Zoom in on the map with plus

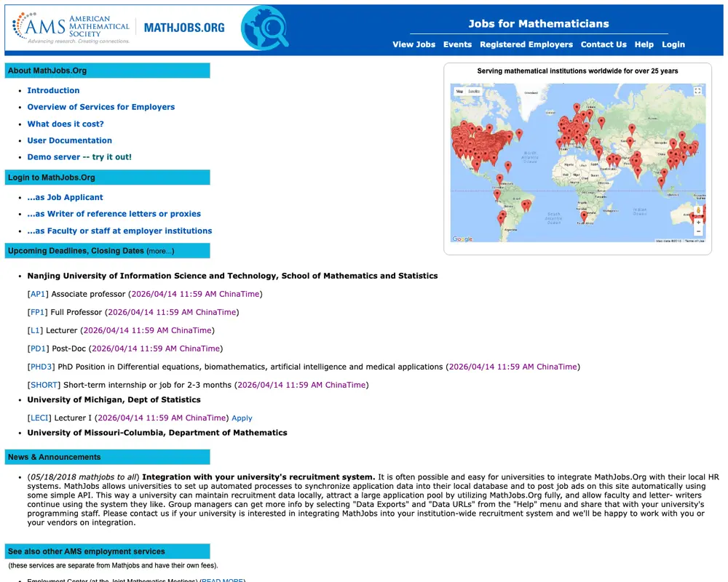coord(698,223)
